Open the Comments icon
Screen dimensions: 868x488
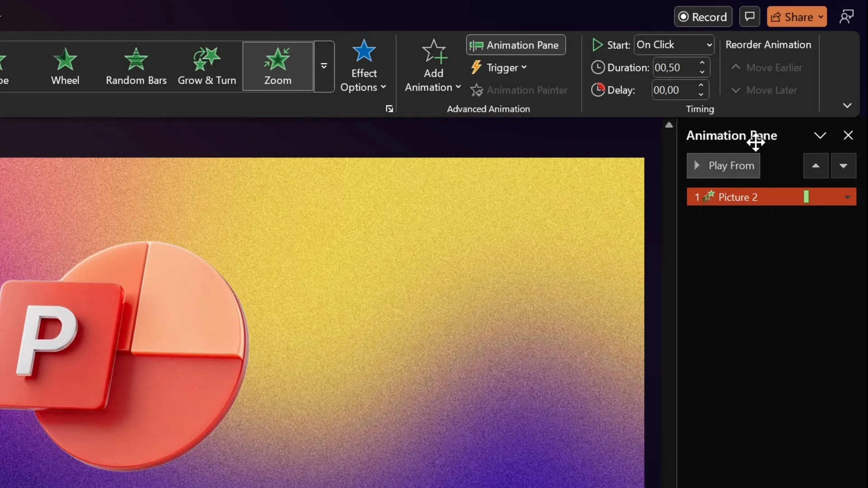click(x=750, y=17)
